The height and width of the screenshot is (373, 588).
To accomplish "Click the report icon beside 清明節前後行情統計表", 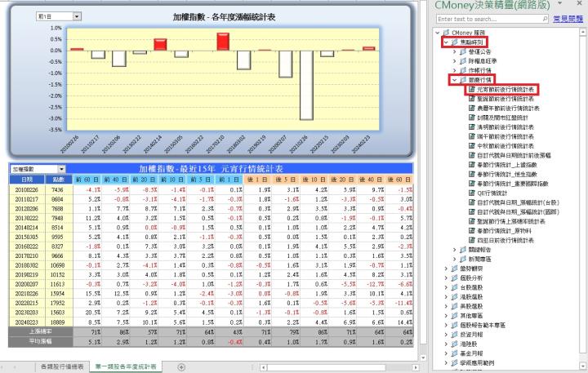I will [x=472, y=127].
